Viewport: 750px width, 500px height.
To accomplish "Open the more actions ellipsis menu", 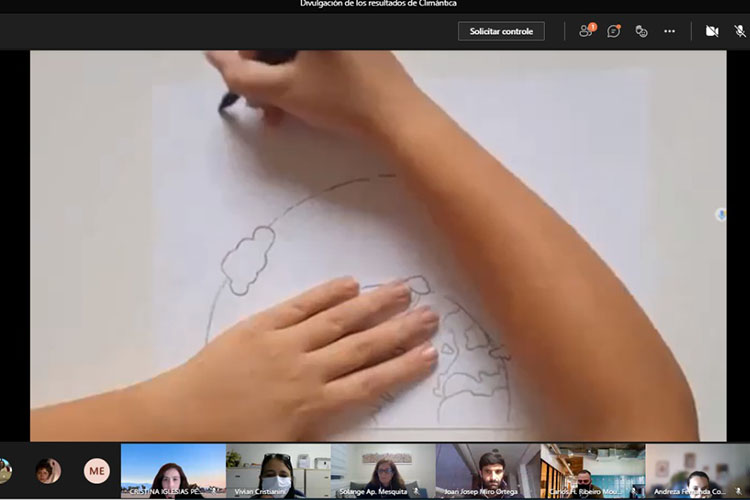I will (x=670, y=31).
